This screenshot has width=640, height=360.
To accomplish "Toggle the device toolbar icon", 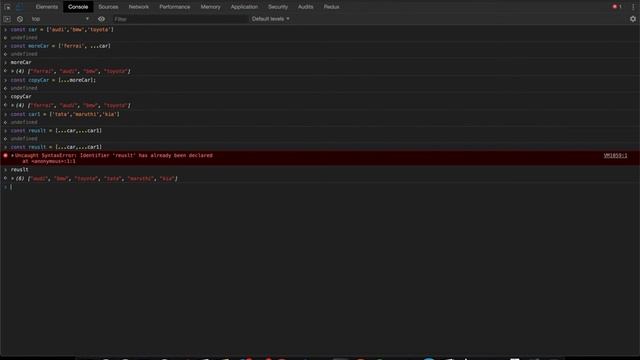I will coord(20,7).
